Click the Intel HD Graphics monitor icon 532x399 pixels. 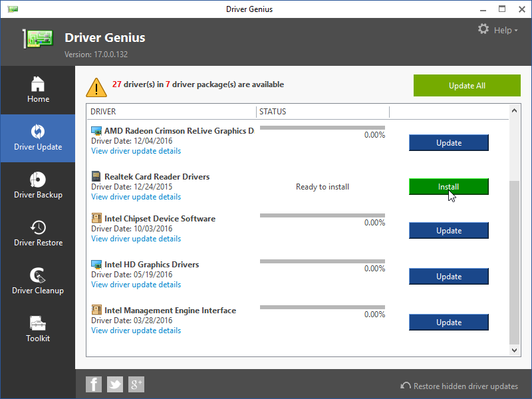(96, 264)
